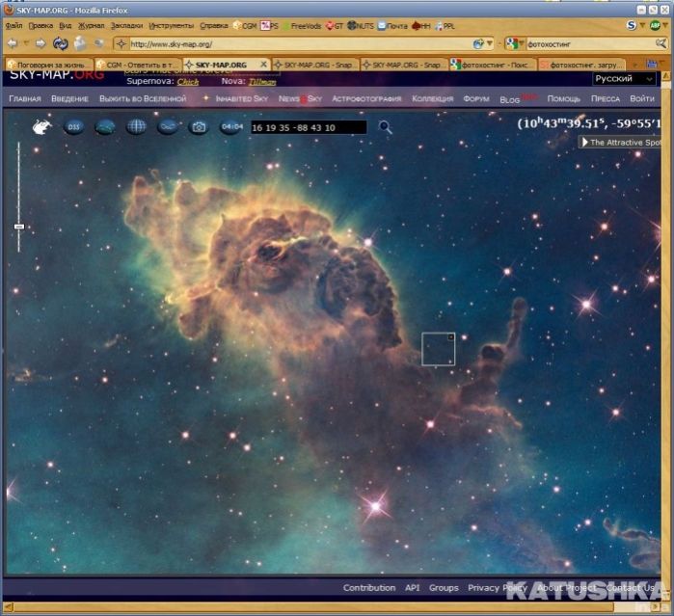Open search engine Google selector dropdown
This screenshot has width=674, height=616.
(515, 43)
